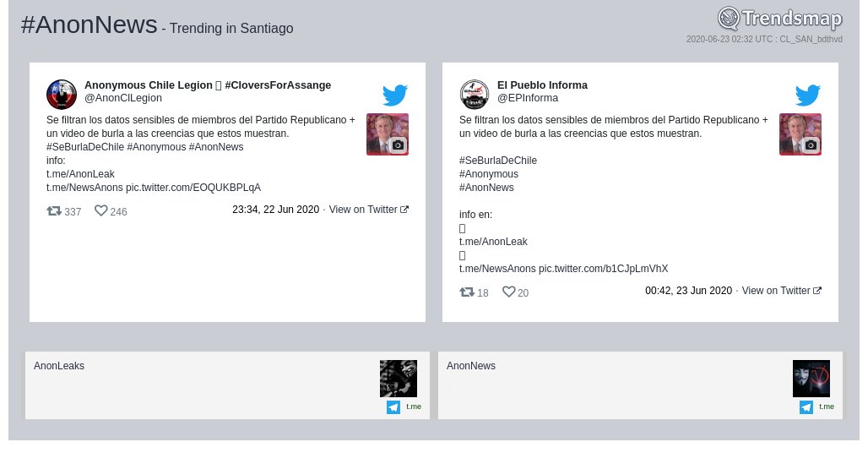Image resolution: width=868 pixels, height=453 pixels.
Task: Open @AnonClLegion handle link
Action: coord(123,98)
